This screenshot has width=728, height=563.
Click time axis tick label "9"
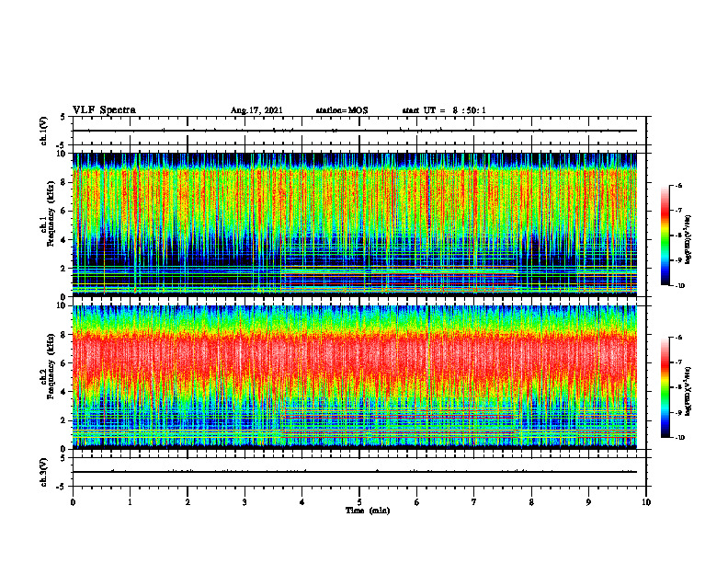(x=588, y=502)
